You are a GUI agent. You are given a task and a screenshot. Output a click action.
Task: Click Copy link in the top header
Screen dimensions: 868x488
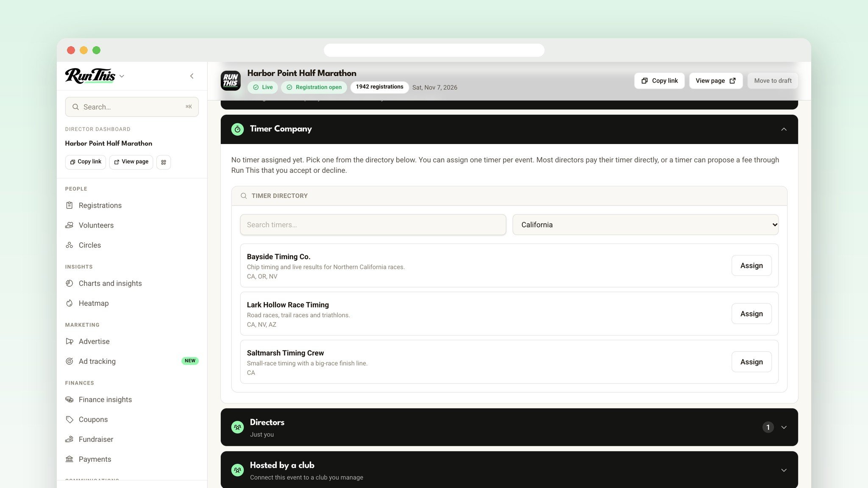tap(659, 80)
